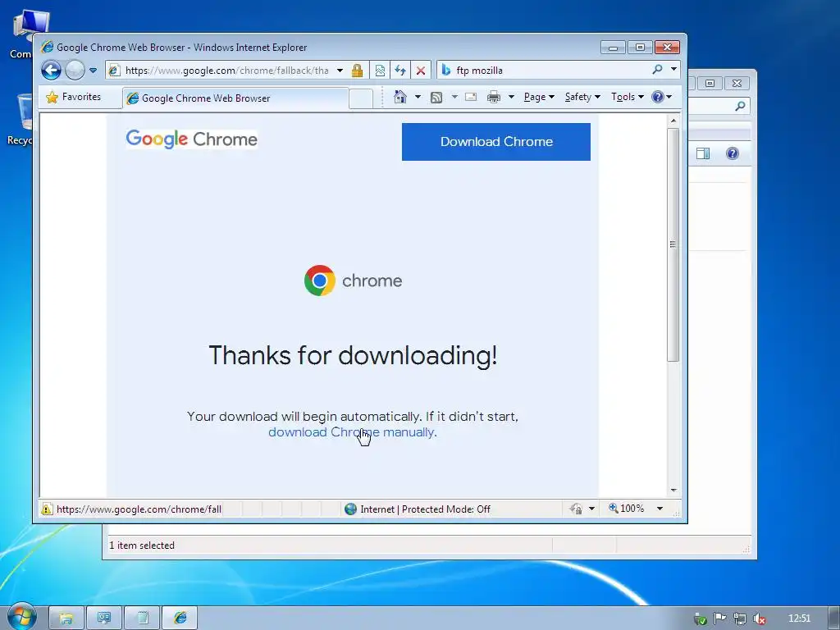The width and height of the screenshot is (840, 630).
Task: Expand the Print options dropdown arrow
Action: coord(511,97)
